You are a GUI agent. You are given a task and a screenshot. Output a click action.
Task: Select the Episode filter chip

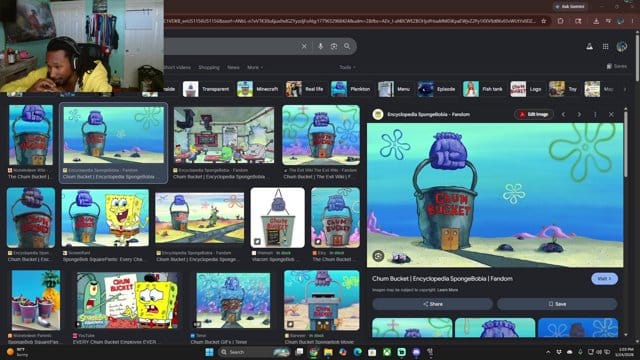(437, 89)
